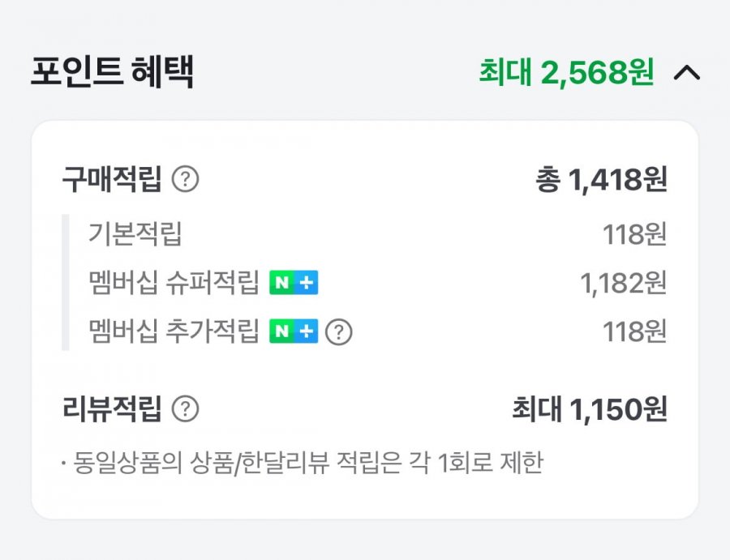This screenshot has width=730, height=560.
Task: Click the 포인트 혜택 heading
Action: click(112, 74)
